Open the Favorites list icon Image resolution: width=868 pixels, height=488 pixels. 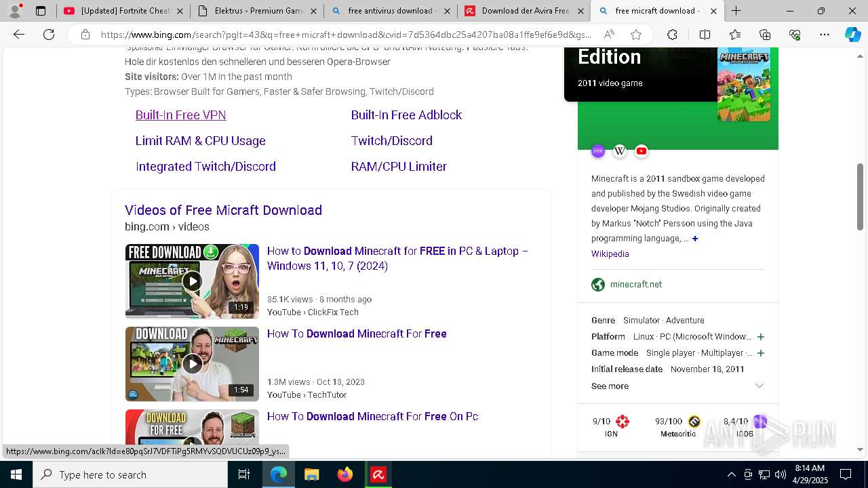coord(735,35)
